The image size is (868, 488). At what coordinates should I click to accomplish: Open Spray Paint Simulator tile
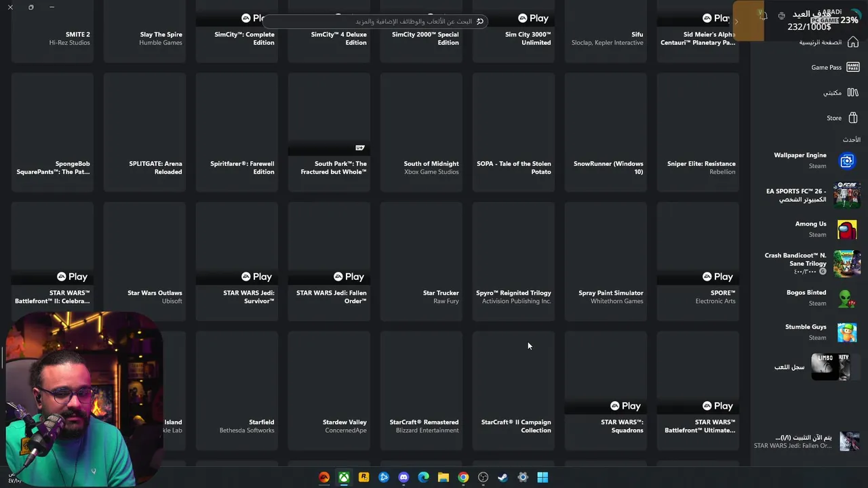tap(606, 262)
